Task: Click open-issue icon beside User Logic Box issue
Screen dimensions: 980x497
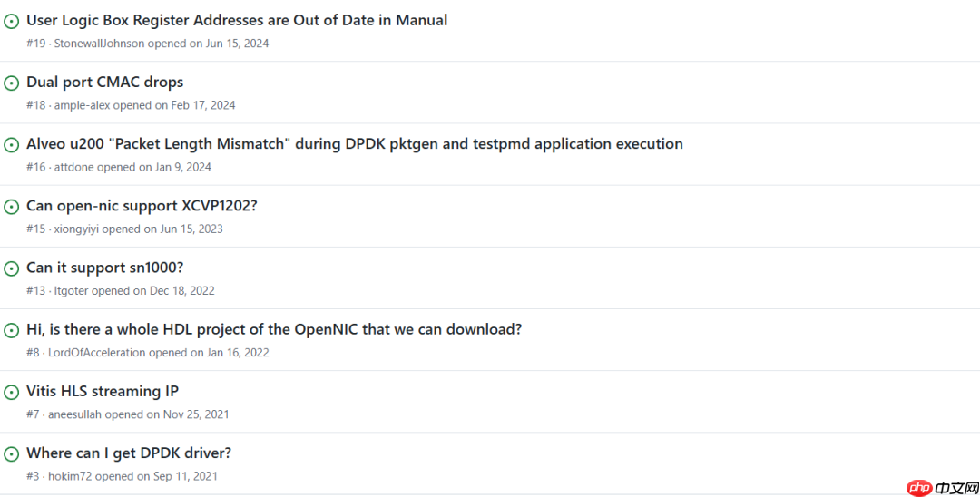Action: pos(12,21)
